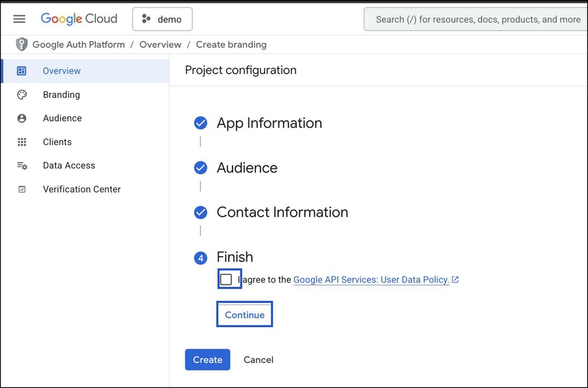Click the Branding palette icon
The image size is (588, 388).
(x=22, y=95)
